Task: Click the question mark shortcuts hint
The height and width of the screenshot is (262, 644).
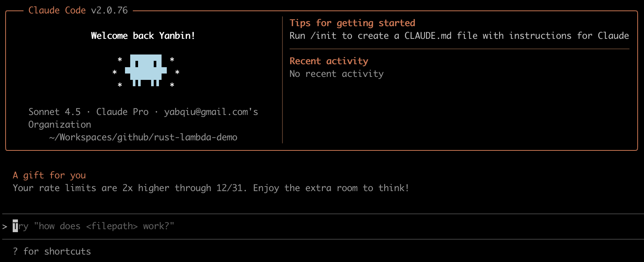Action: click(x=15, y=252)
